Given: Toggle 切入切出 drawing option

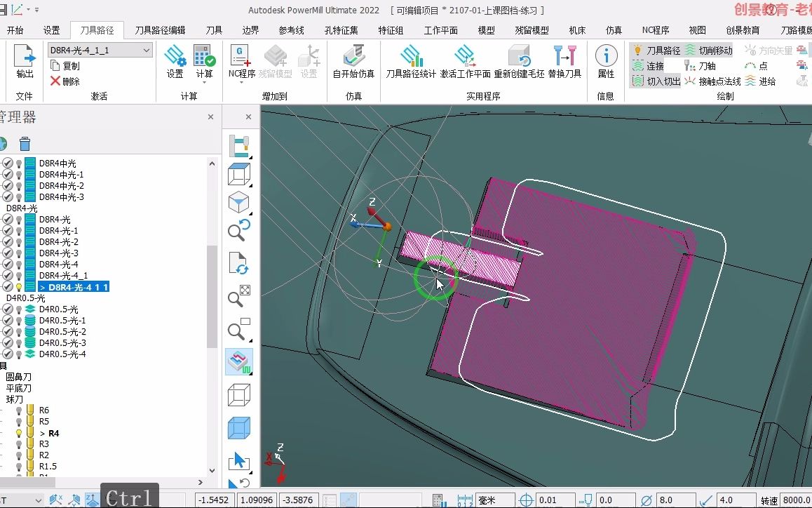Looking at the screenshot, I should [656, 81].
